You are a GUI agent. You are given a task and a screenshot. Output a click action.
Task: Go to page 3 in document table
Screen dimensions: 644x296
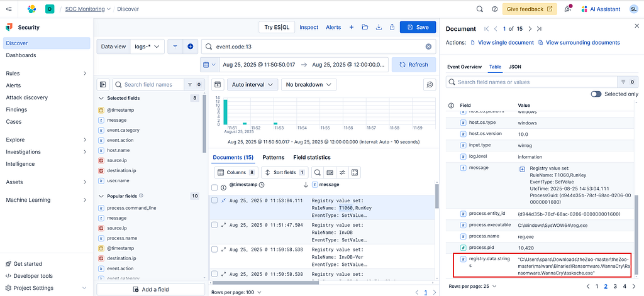pyautogui.click(x=615, y=286)
